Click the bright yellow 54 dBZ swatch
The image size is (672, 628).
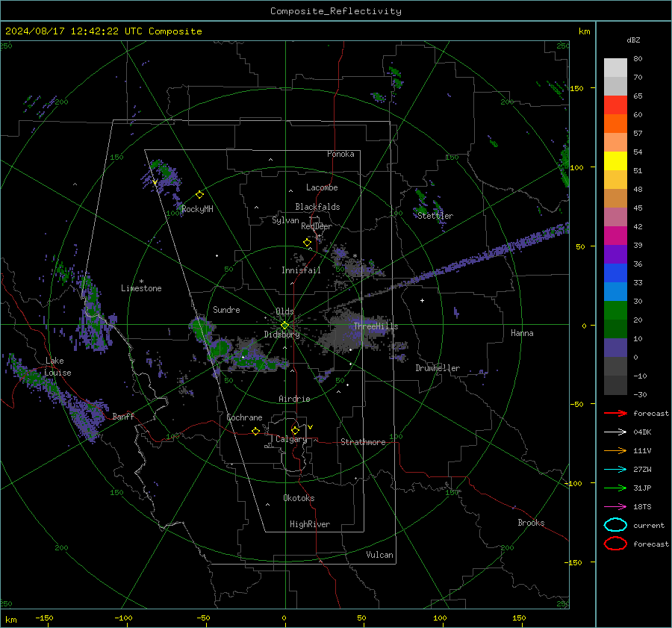[x=615, y=161]
